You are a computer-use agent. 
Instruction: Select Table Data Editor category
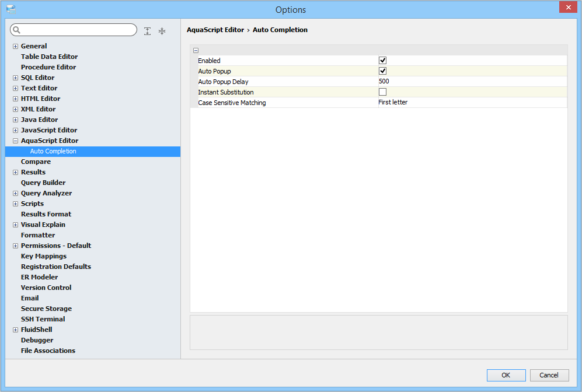[x=50, y=57]
